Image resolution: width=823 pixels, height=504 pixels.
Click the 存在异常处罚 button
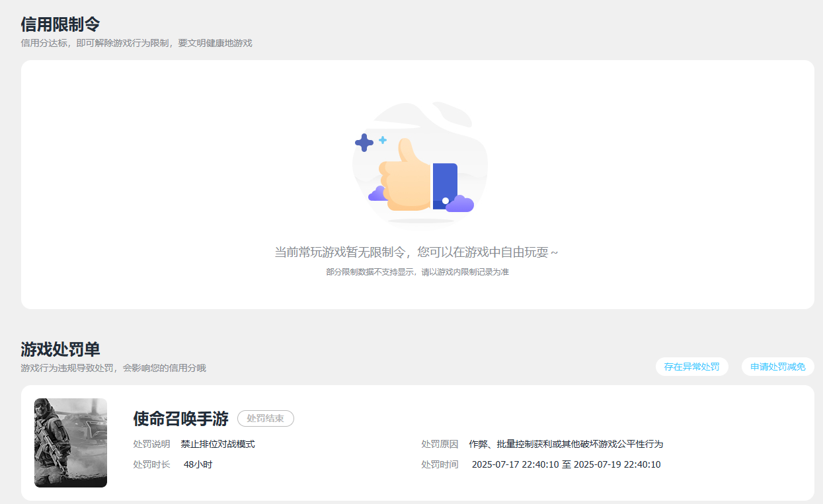tap(691, 367)
